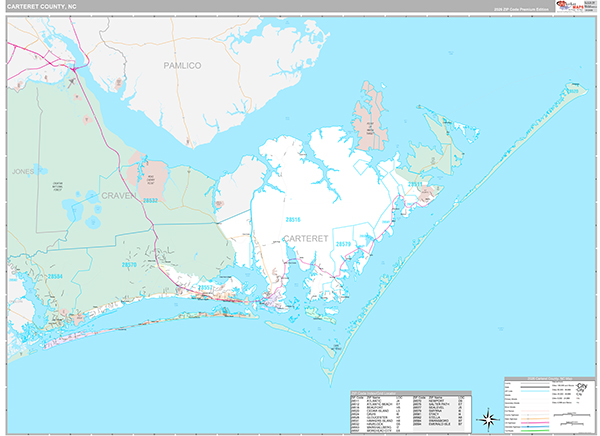Click the EMERALD ISLE row in ZIP index
This screenshot has height=436, width=600.
point(439,424)
